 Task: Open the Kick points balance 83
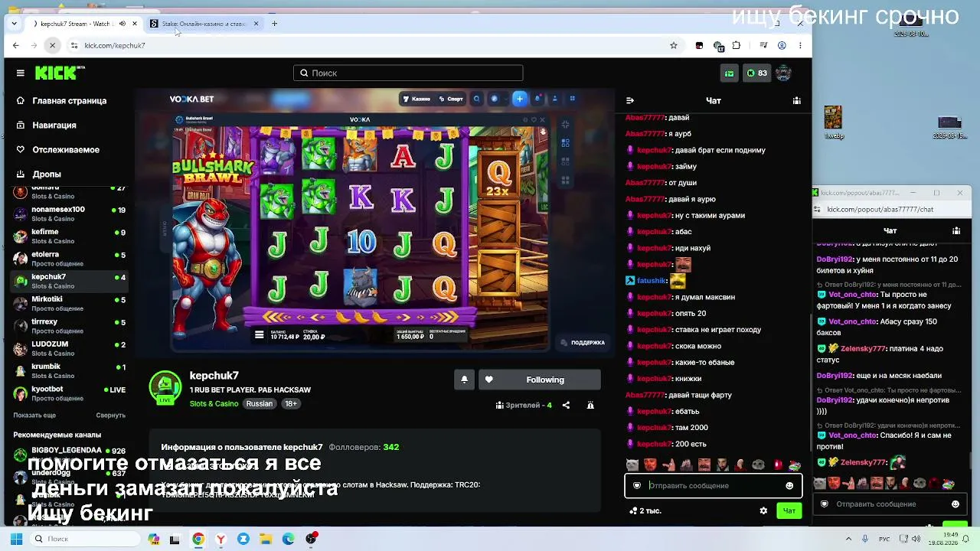(x=757, y=73)
